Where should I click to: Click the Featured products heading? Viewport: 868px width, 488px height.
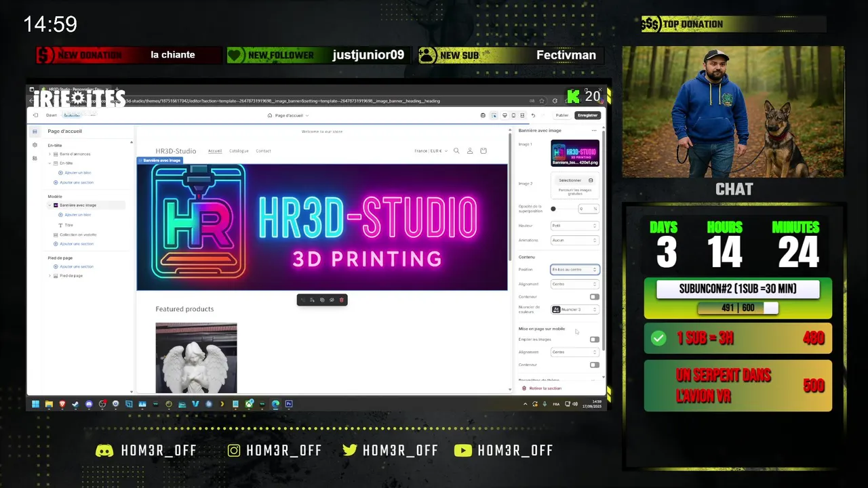point(184,309)
